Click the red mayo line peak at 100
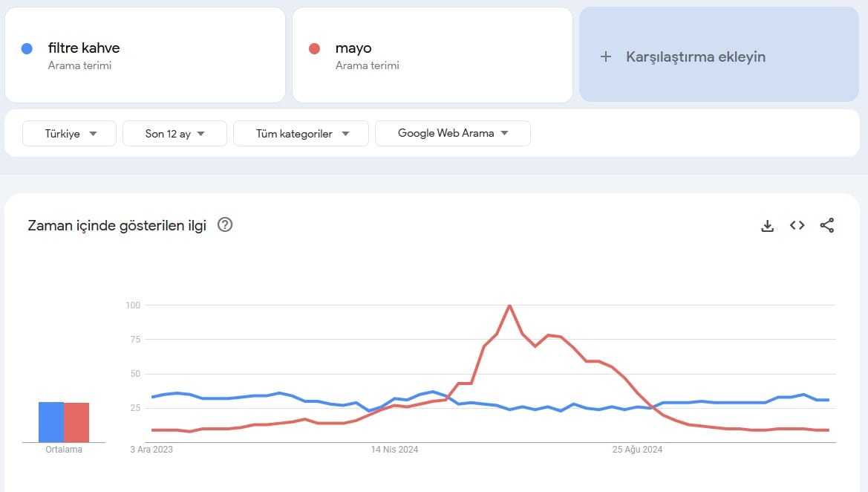The image size is (868, 492). 509,306
